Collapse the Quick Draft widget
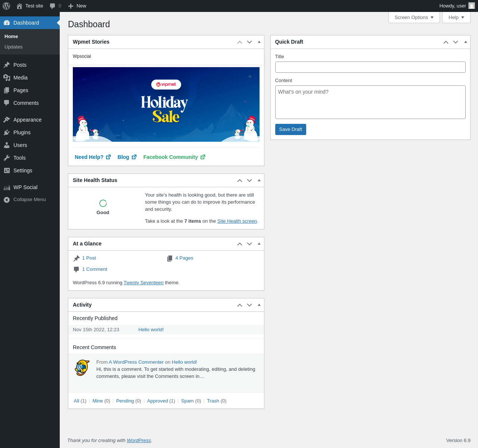 point(466,42)
